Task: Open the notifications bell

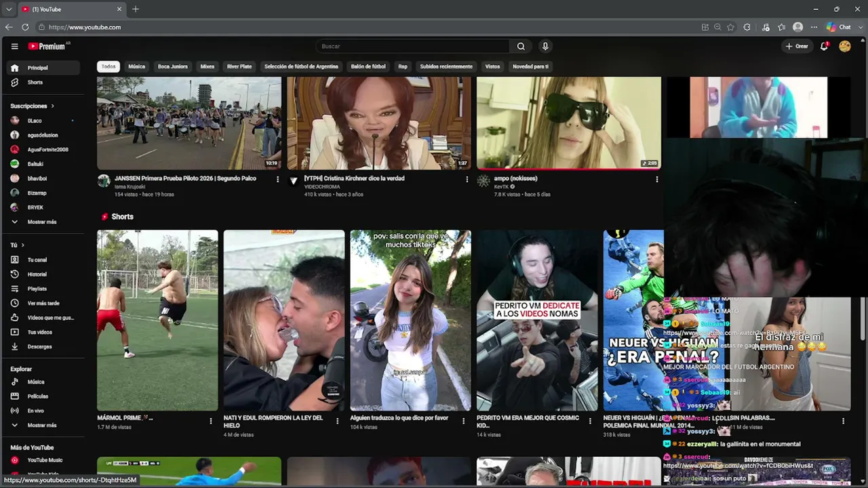Action: point(824,46)
